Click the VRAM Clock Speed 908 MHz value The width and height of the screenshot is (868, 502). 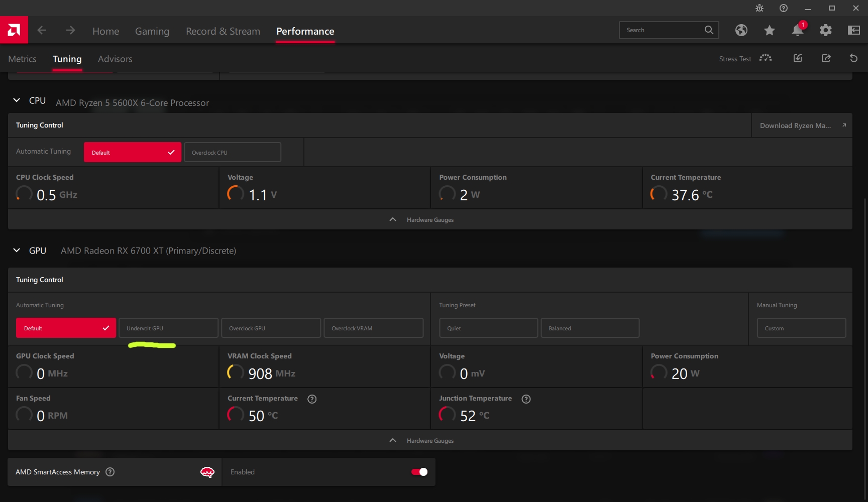pos(272,373)
